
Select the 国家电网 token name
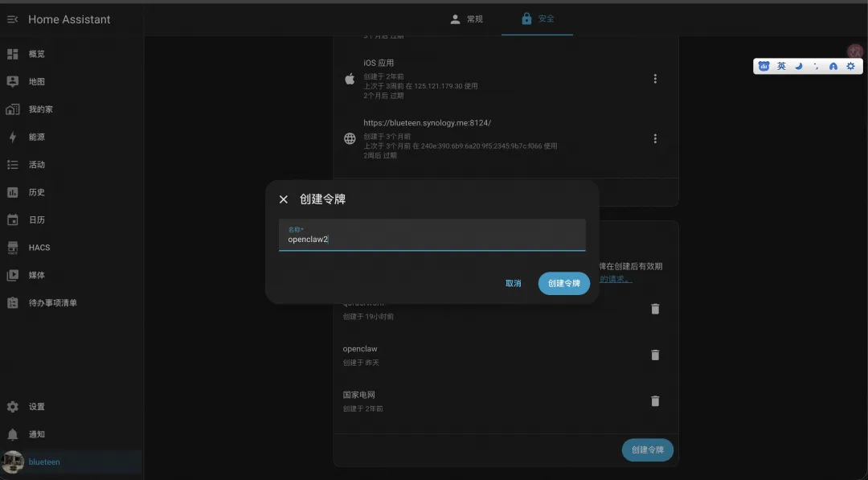(358, 395)
